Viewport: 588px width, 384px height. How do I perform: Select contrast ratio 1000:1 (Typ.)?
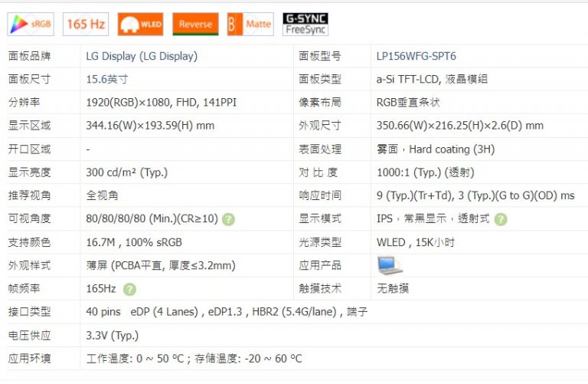[426, 172]
